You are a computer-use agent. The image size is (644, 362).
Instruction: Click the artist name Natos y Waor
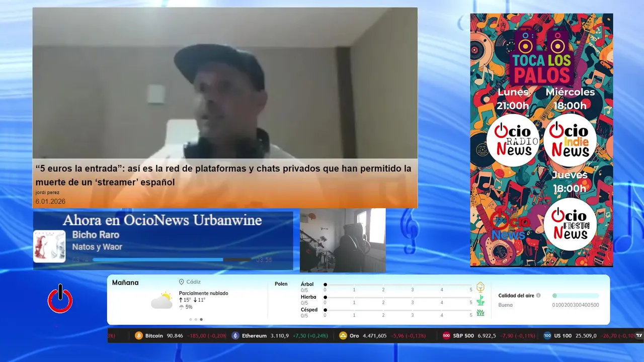(97, 247)
